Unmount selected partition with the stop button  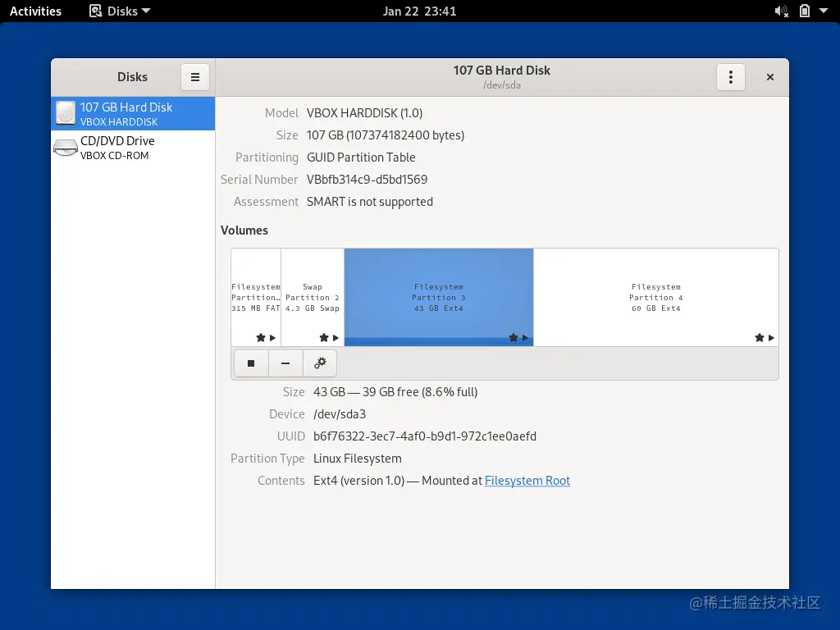(251, 363)
